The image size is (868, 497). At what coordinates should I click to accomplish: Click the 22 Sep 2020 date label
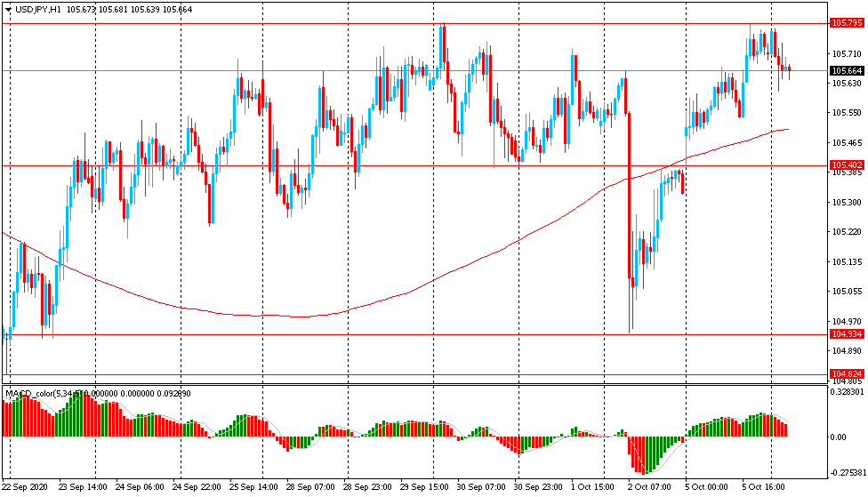tap(25, 487)
